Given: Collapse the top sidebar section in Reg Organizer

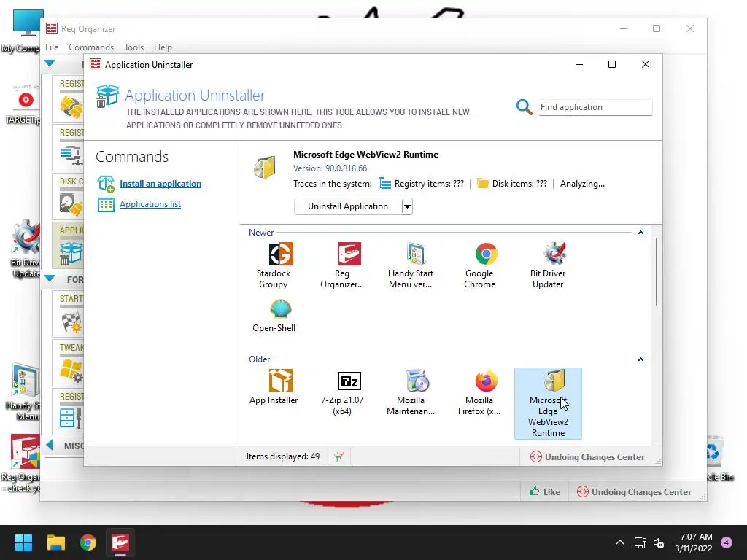Looking at the screenshot, I should pyautogui.click(x=50, y=63).
